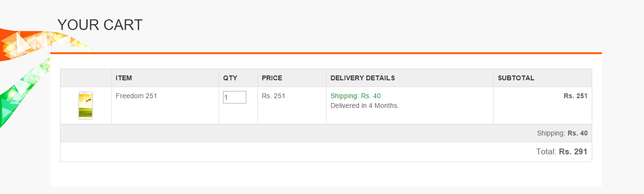Click the SUBTOTAL column header
Viewport: 644px width, 194px height.
pos(516,78)
